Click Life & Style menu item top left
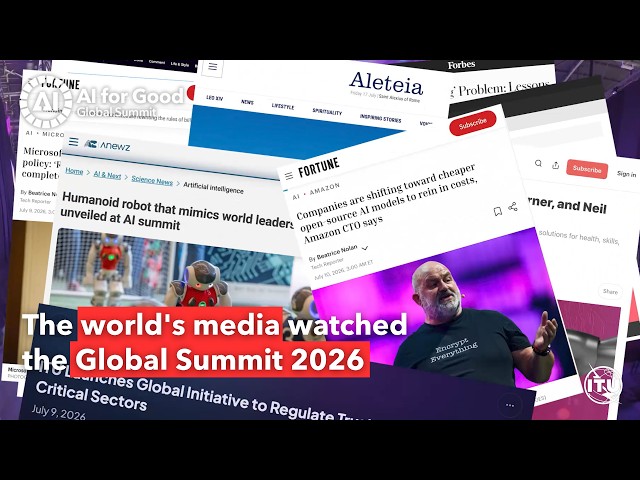Image resolution: width=640 pixels, height=480 pixels. point(180,64)
